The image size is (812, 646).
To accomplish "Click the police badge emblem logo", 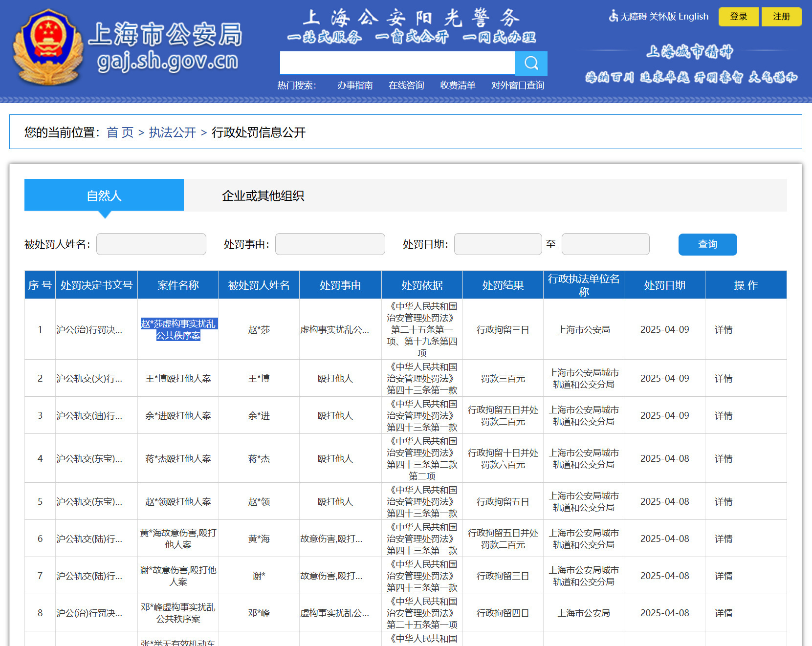I will pyautogui.click(x=47, y=47).
